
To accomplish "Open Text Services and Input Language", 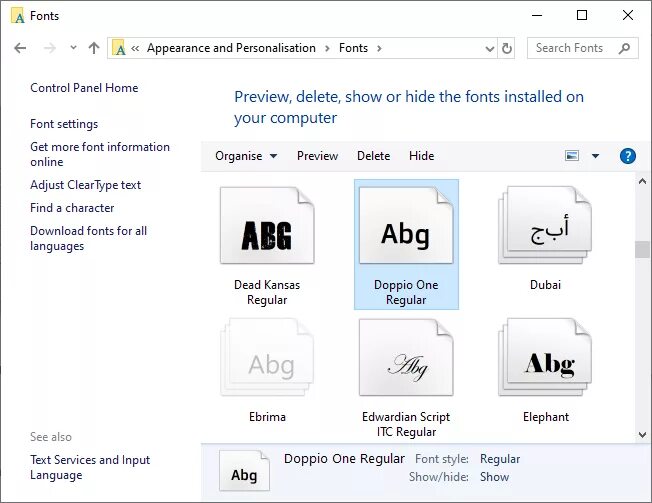I will tap(90, 467).
